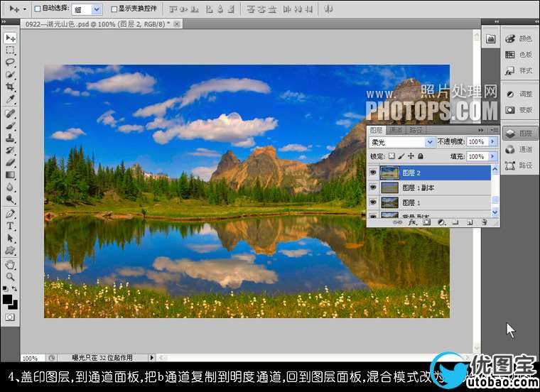Click the create new layer icon
This screenshot has height=392, width=540.
tap(469, 222)
